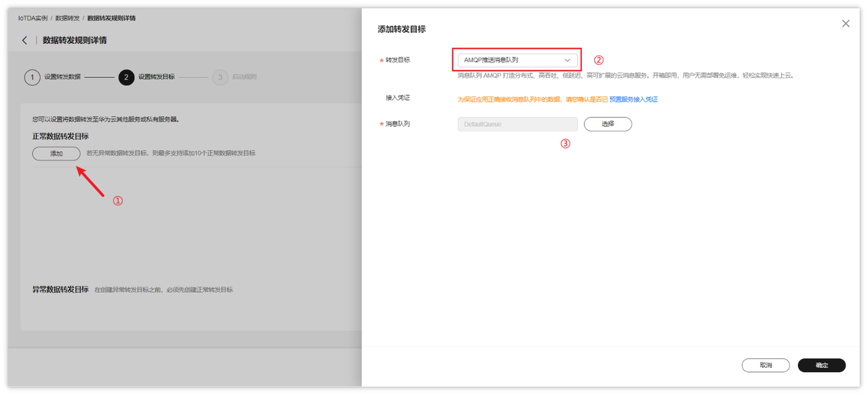Click the orange warning text 为保证应用正确接收消息队列中的数据
This screenshot has height=395, width=868.
tap(532, 99)
